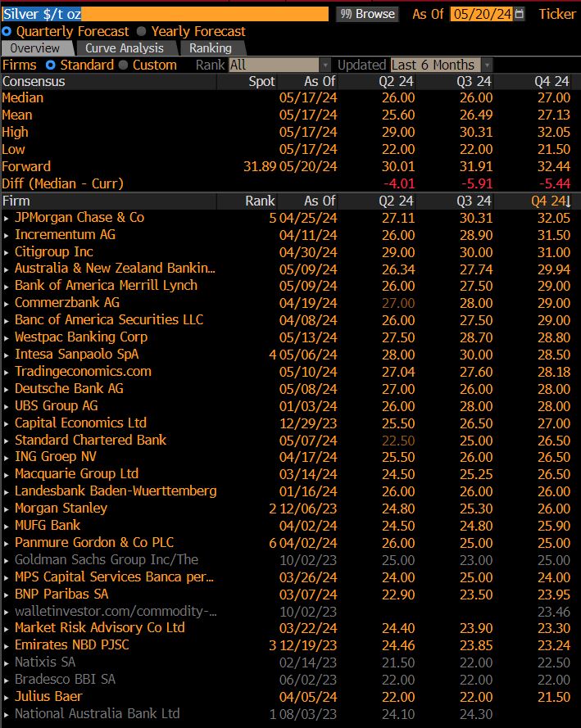Expand the Commerzbank AG row
This screenshot has height=728, width=581.
[x=6, y=304]
